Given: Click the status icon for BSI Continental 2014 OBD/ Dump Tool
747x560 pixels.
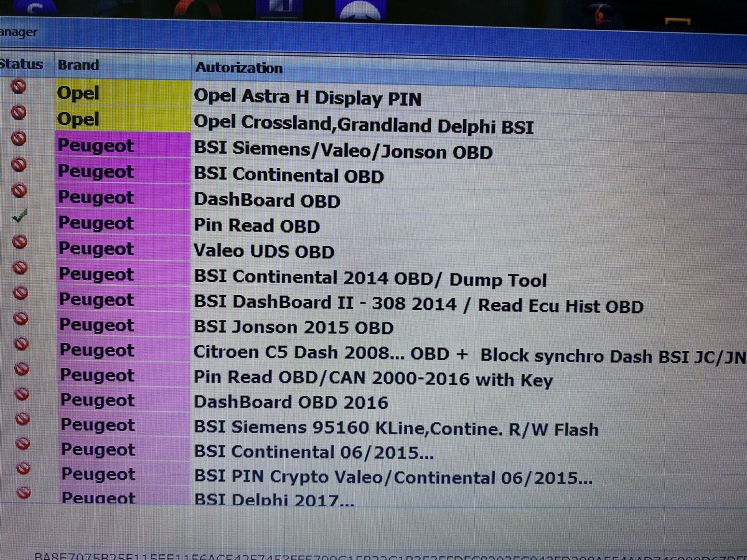Looking at the screenshot, I should point(20,268).
